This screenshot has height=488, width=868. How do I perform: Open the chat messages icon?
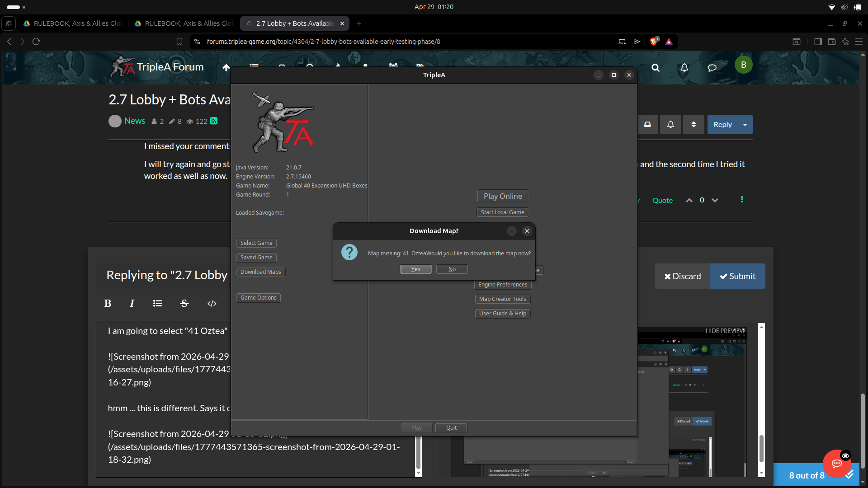point(712,68)
